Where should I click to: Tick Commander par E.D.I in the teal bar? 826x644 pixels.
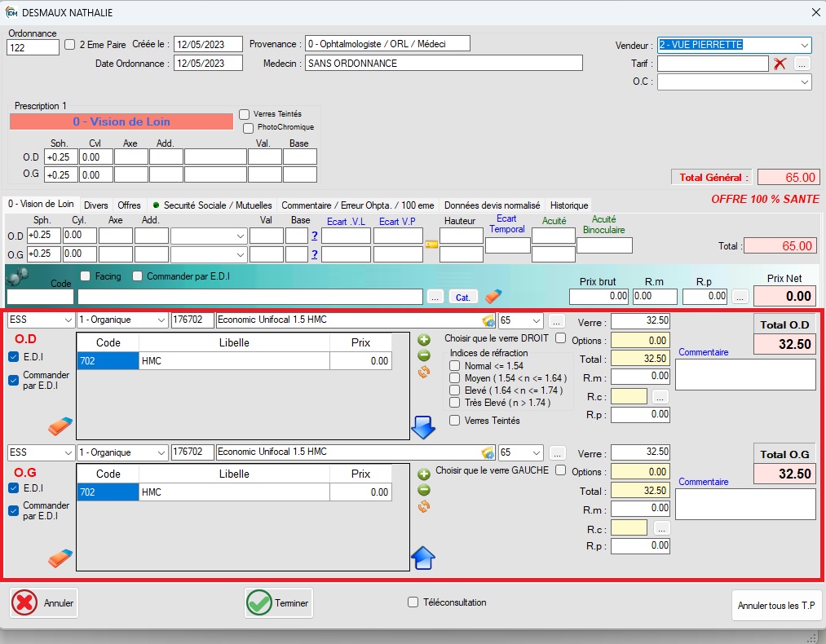(x=138, y=276)
